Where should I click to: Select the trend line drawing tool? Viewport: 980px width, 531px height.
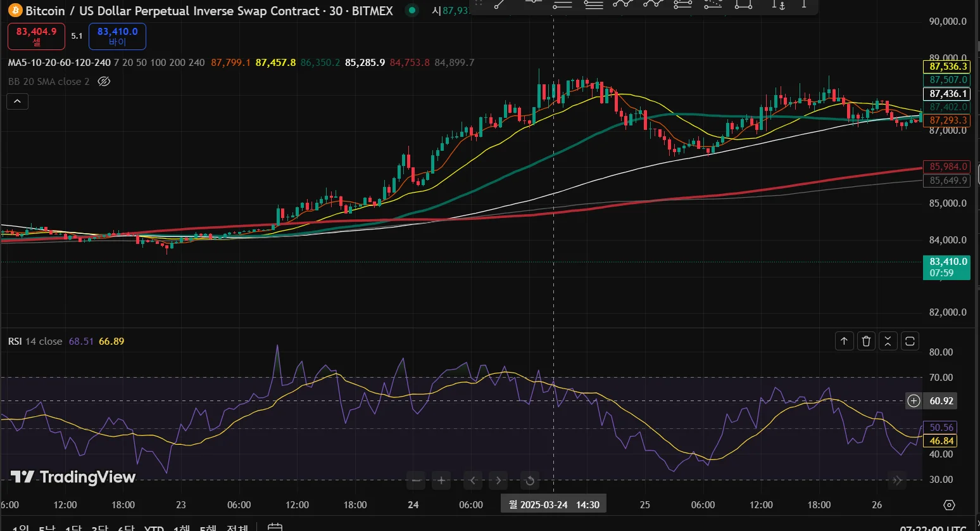500,5
